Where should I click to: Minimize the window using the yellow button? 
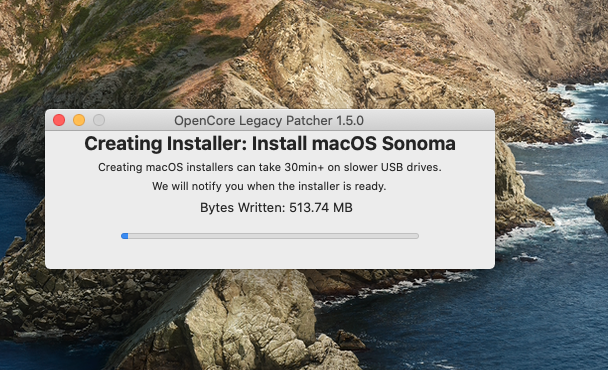[x=79, y=120]
